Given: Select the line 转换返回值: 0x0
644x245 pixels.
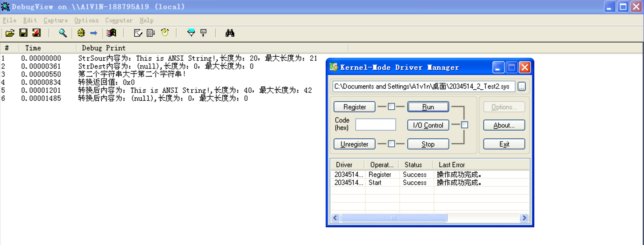Looking at the screenshot, I should point(106,82).
